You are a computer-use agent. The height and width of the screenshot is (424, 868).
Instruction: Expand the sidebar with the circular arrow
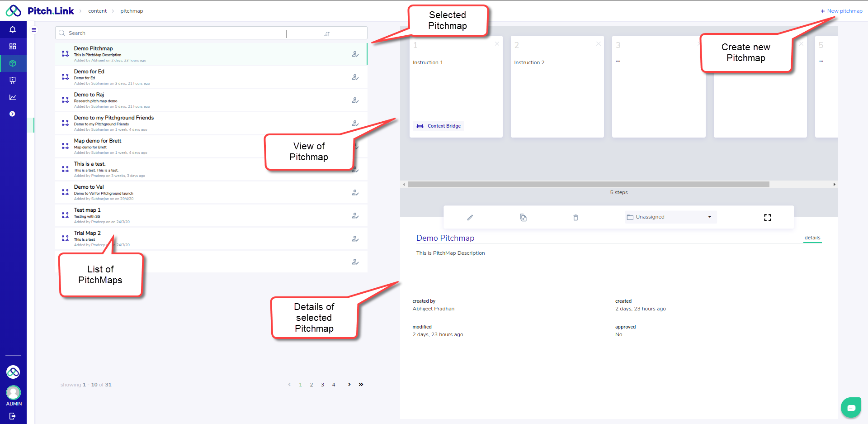13,114
